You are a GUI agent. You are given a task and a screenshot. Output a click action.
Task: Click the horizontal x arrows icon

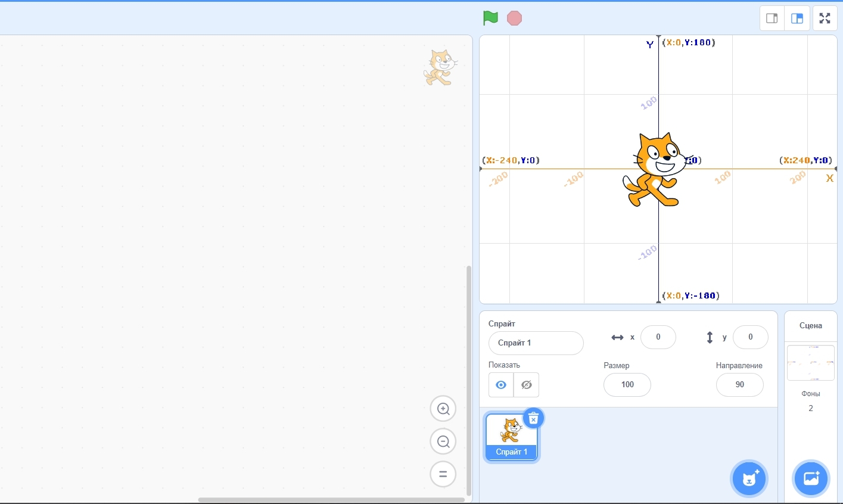coord(617,338)
